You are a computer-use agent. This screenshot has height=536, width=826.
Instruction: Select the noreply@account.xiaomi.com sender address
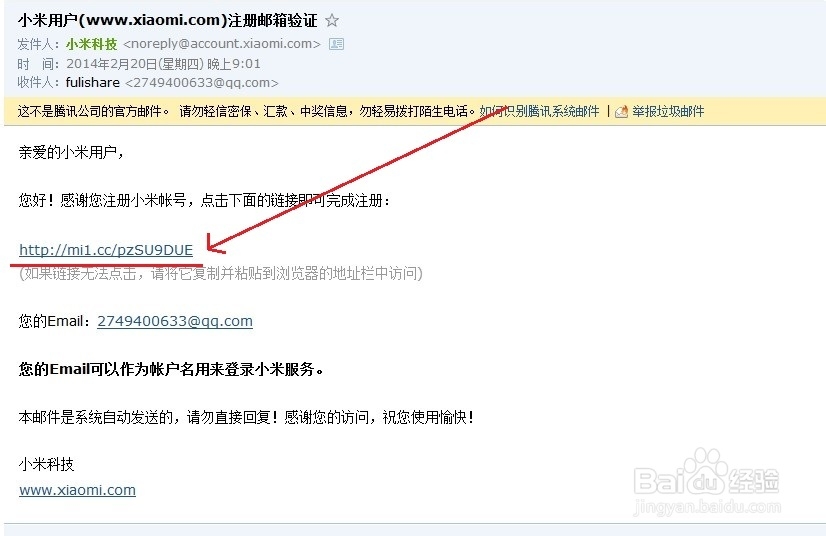[x=222, y=44]
